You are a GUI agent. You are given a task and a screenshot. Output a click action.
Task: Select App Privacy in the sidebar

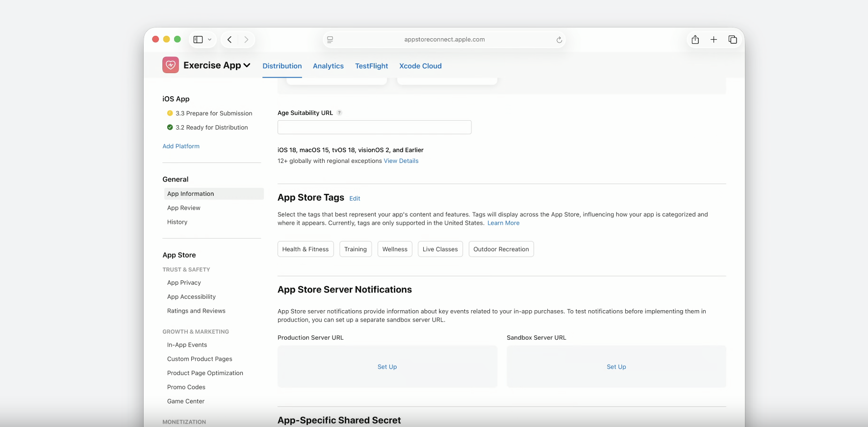click(x=184, y=283)
